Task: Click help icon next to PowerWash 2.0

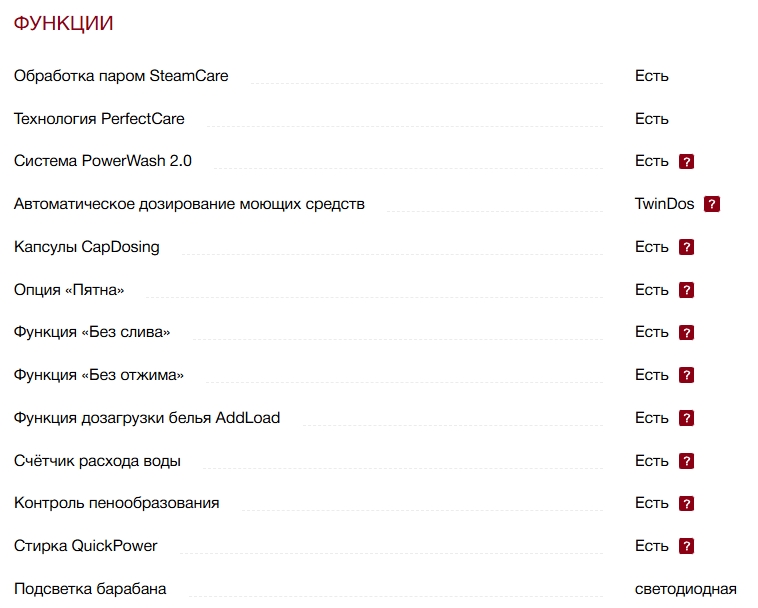Action: (686, 162)
